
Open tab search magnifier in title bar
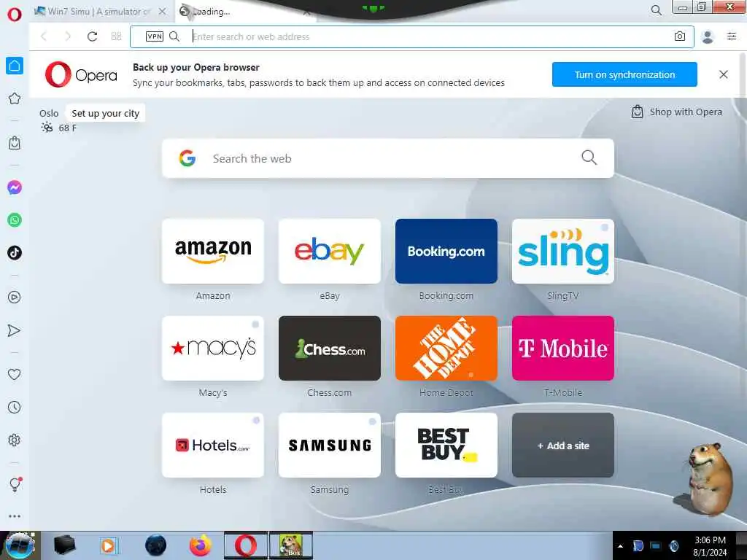click(656, 10)
